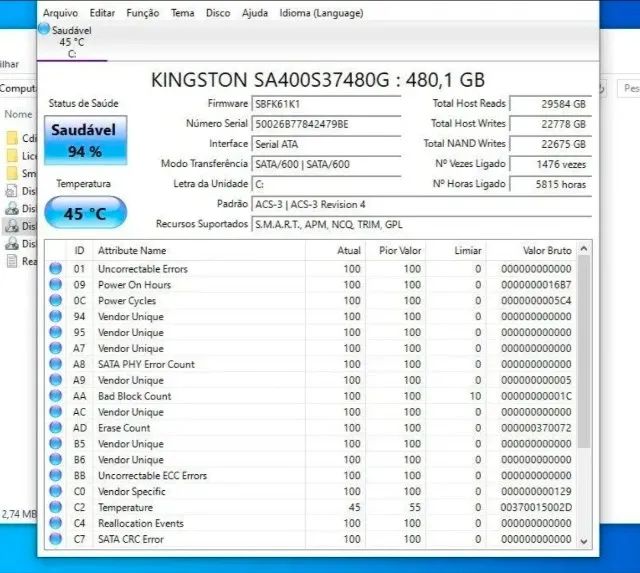The image size is (640, 573).
Task: Click the attribute list vertical scrollbar thumb
Action: click(x=584, y=351)
